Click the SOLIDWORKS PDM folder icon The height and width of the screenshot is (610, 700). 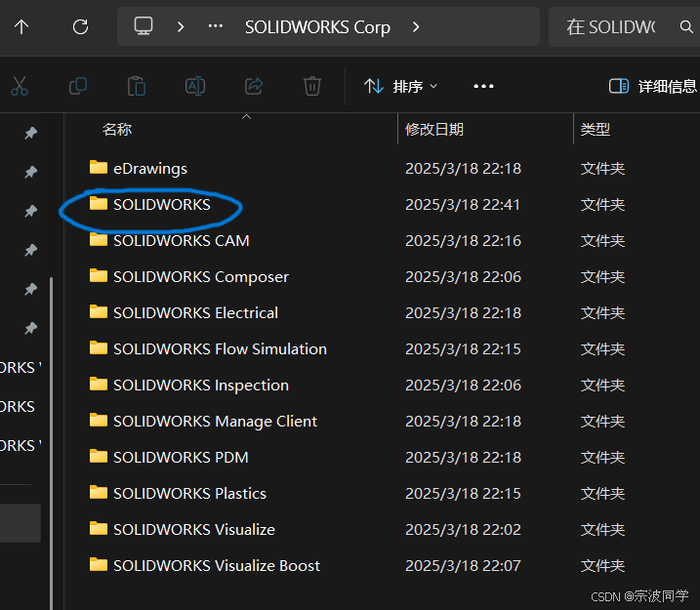(x=99, y=457)
